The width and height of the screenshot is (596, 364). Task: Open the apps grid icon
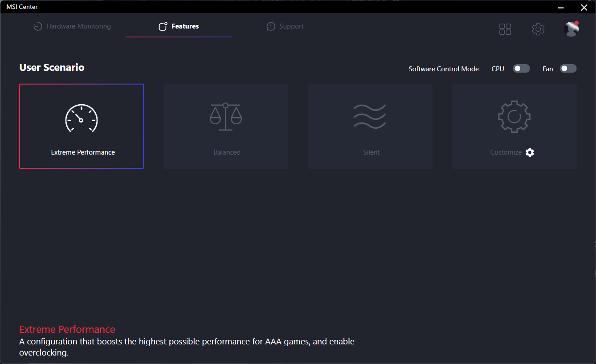[505, 29]
